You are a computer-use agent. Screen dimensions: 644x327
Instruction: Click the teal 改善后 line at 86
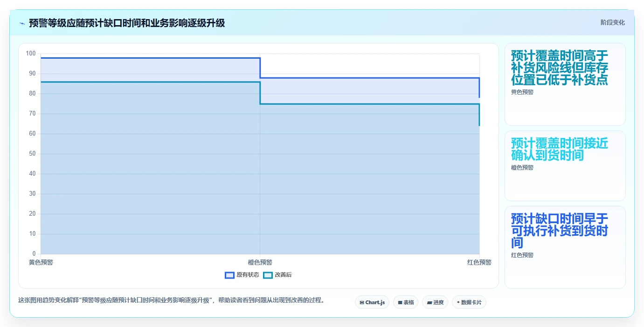point(150,82)
